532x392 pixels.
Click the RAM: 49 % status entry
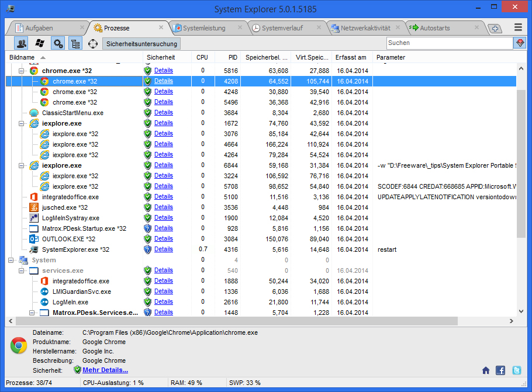(186, 383)
